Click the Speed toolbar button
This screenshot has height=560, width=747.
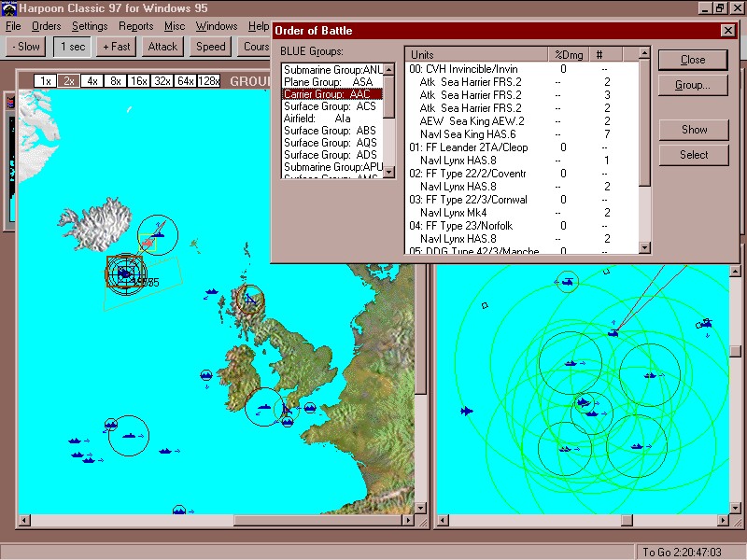tap(211, 47)
